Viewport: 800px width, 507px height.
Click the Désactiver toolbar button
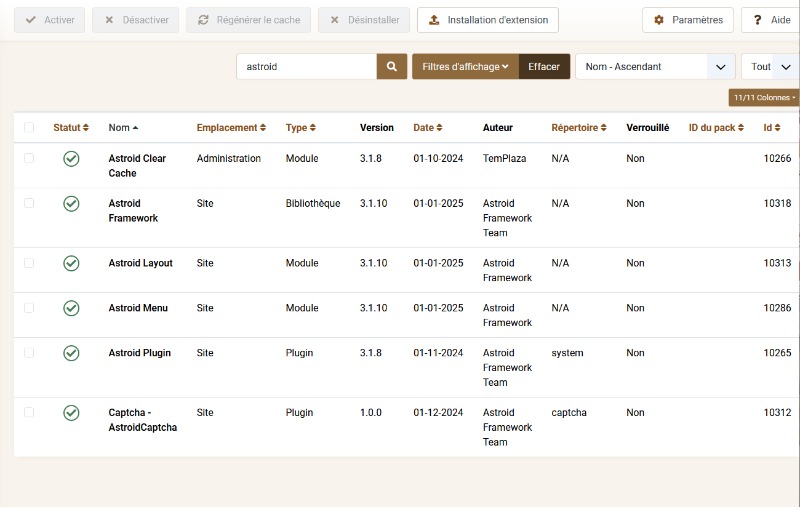point(136,20)
